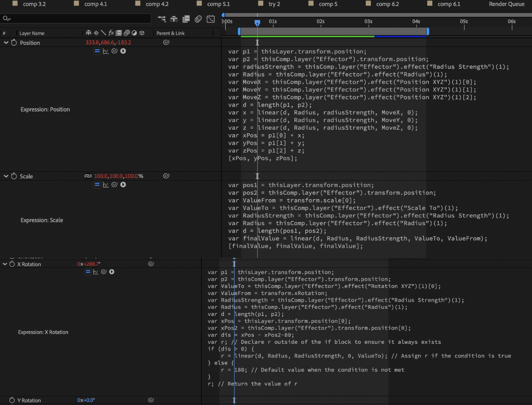The width and height of the screenshot is (532, 405).
Task: Click the Frame Blending enable icon in header
Action: point(186,19)
